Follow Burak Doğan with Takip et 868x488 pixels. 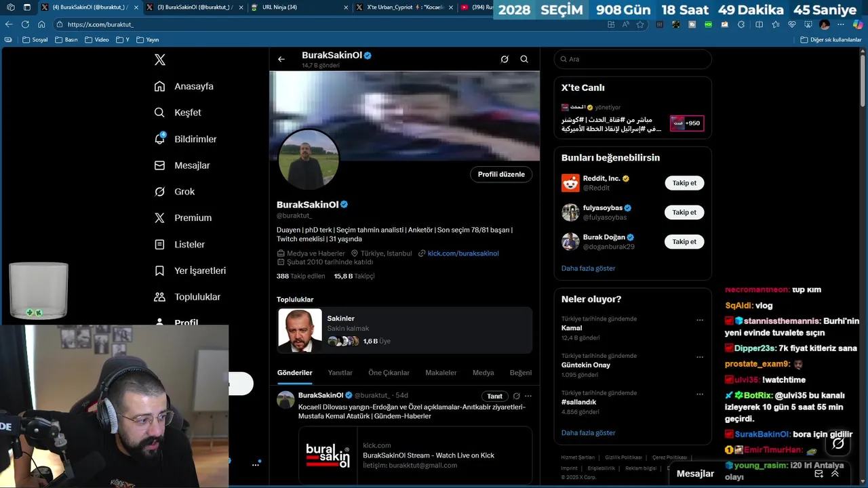coord(684,241)
